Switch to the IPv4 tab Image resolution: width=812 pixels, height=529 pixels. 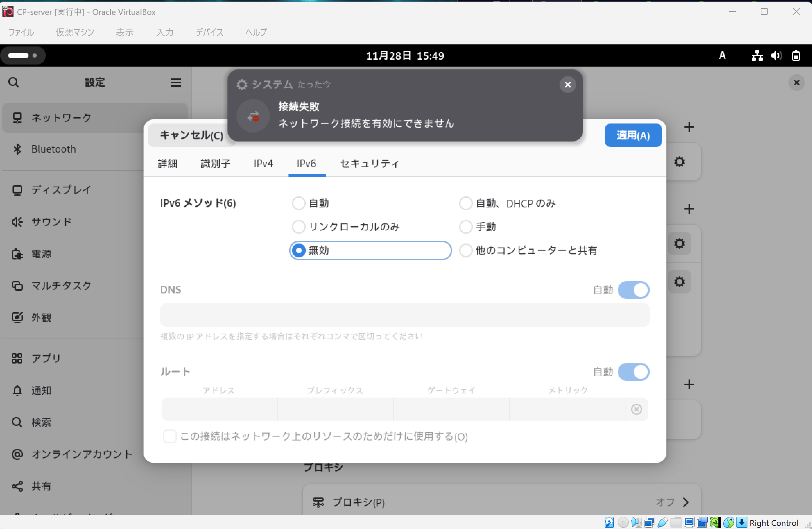pyautogui.click(x=263, y=164)
